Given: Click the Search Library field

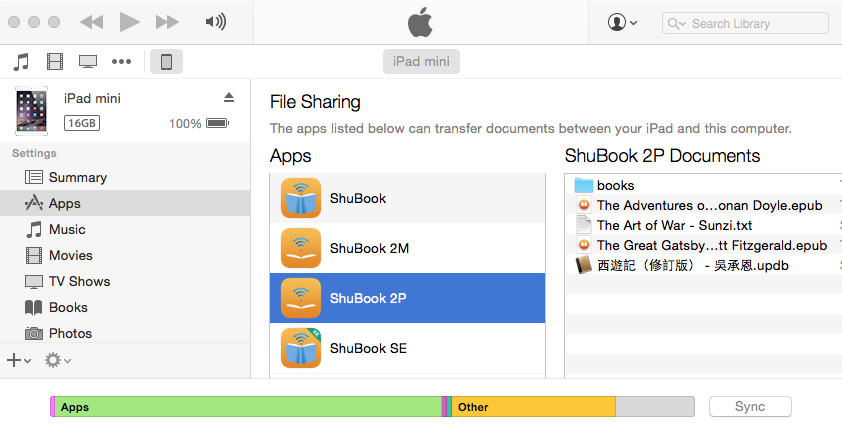Looking at the screenshot, I should pyautogui.click(x=745, y=23).
